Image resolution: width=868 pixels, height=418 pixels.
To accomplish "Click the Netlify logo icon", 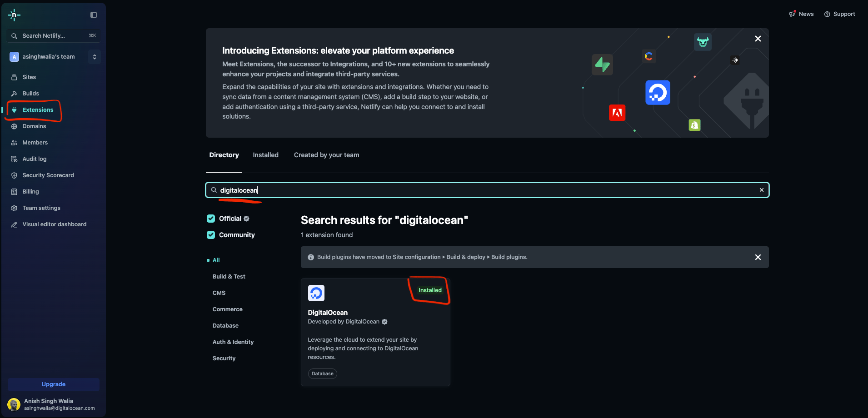I will [x=14, y=15].
